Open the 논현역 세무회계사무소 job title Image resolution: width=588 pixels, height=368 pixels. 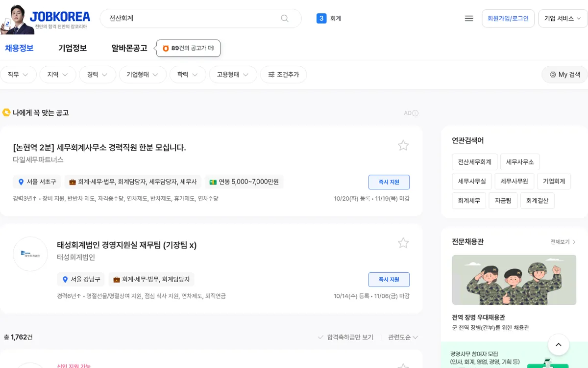pos(99,147)
